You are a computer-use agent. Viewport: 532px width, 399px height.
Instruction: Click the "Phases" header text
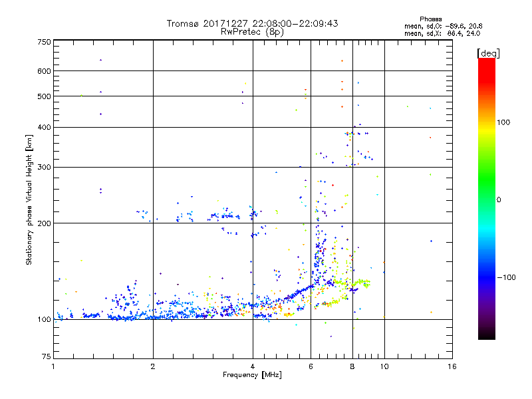(x=430, y=19)
